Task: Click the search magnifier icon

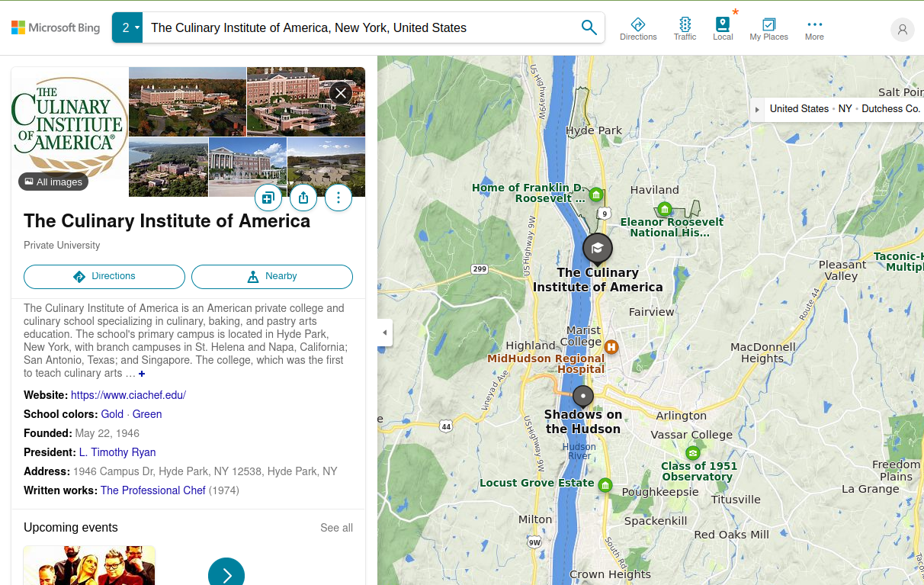Action: pos(589,27)
